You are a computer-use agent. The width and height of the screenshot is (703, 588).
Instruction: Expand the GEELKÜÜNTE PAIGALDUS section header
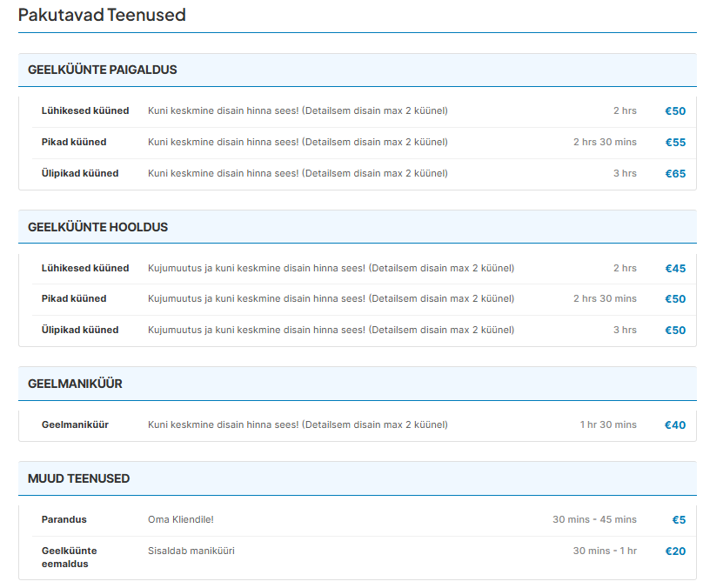[x=103, y=70]
